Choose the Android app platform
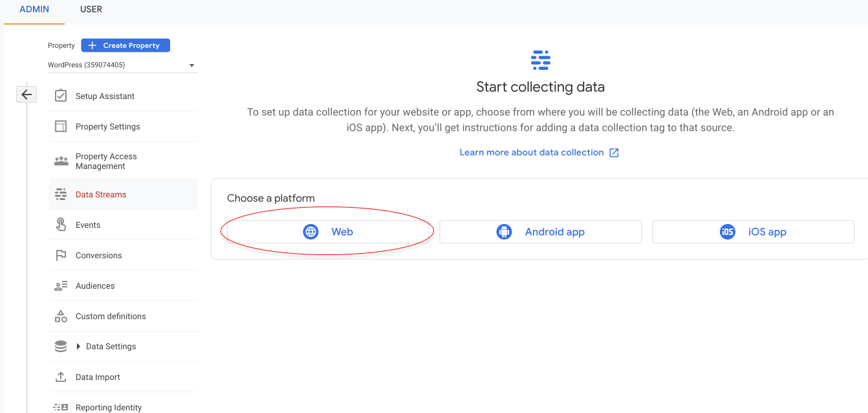Viewport: 868px width, 413px height. tap(541, 231)
